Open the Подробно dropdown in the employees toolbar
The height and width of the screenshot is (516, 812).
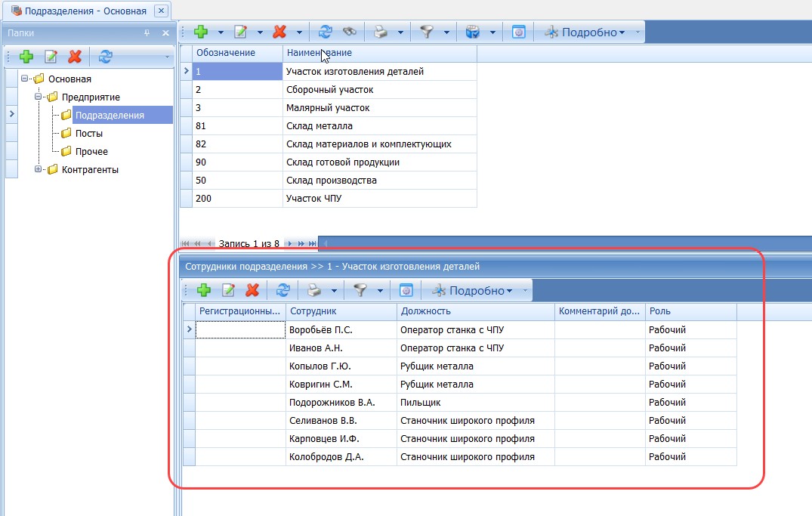click(510, 291)
